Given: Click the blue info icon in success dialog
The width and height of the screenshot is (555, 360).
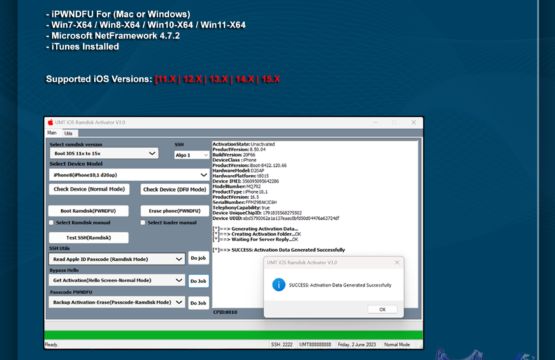Looking at the screenshot, I should pyautogui.click(x=279, y=285).
